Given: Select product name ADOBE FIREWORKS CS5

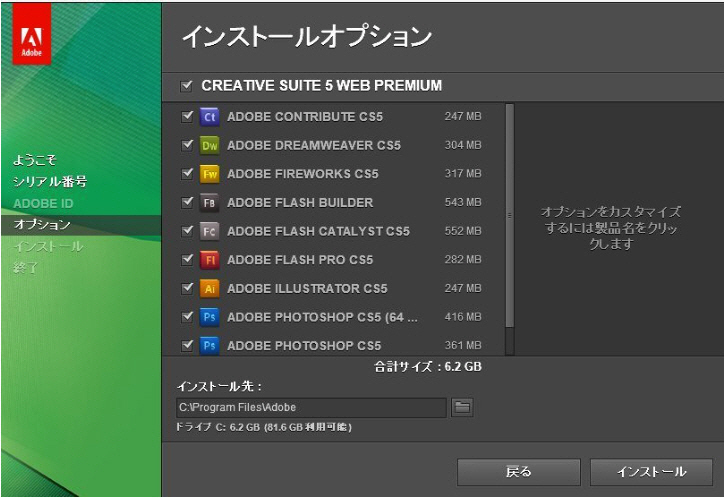Looking at the screenshot, I should pos(302,174).
